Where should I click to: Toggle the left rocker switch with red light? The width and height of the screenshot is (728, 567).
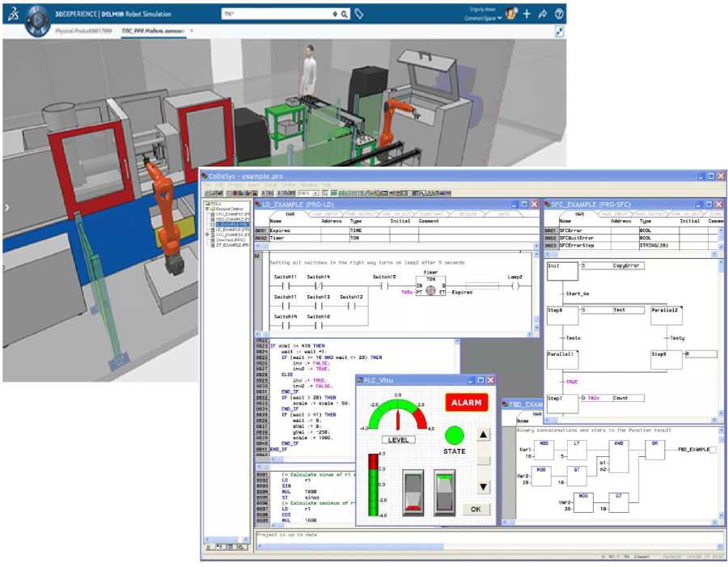(x=413, y=493)
